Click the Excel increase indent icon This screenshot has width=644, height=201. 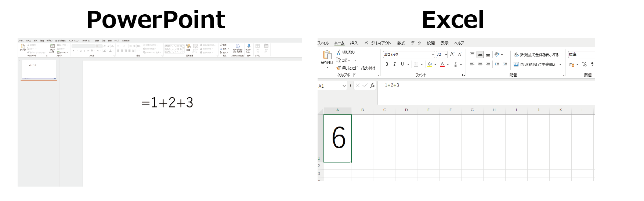pos(505,64)
